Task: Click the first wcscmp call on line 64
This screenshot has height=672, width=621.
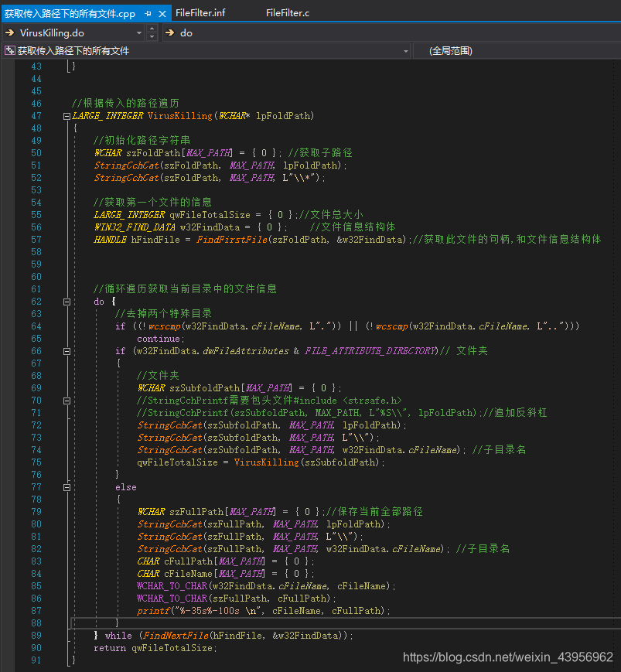Action: click(x=164, y=326)
